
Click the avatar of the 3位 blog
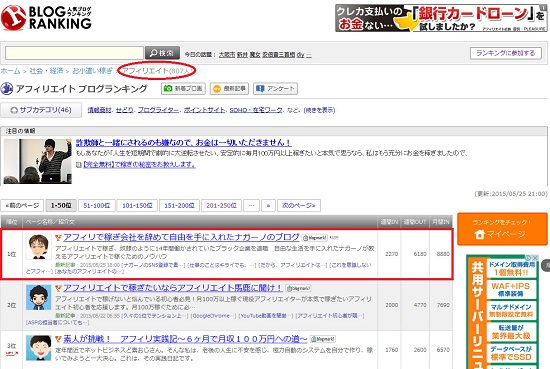click(39, 348)
